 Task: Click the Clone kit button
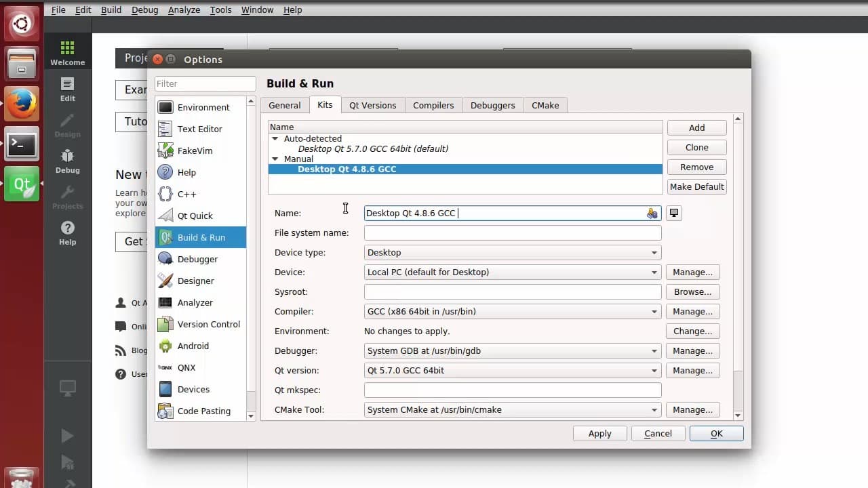click(x=697, y=147)
